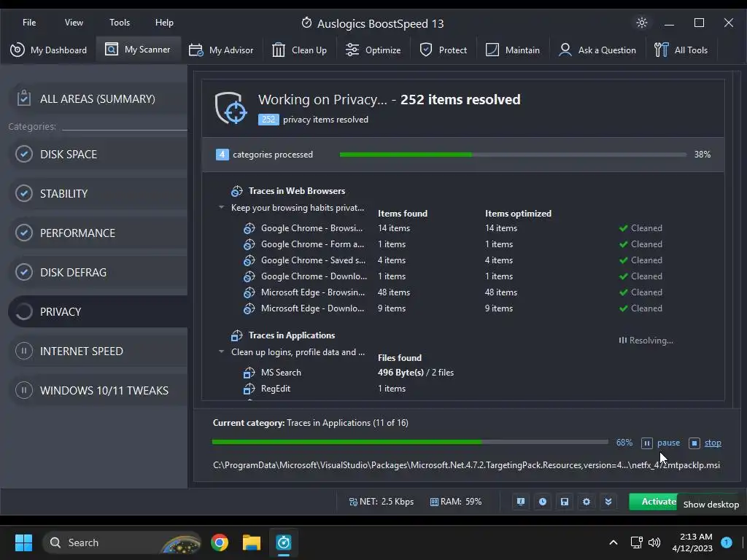Select the WINDOWS 10/11 TWEAKS label
Viewport: 747px width, 560px height.
104,391
